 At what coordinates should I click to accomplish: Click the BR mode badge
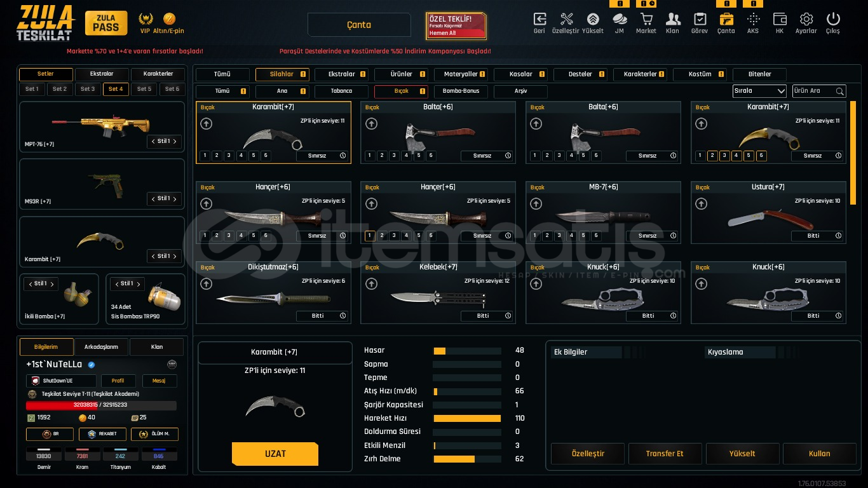[x=50, y=434]
